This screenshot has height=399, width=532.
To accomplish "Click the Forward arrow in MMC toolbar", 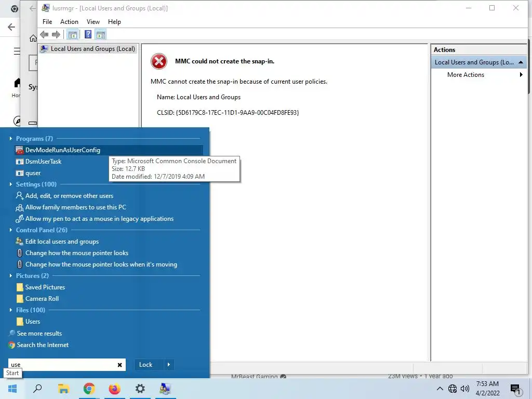I will tap(56, 34).
